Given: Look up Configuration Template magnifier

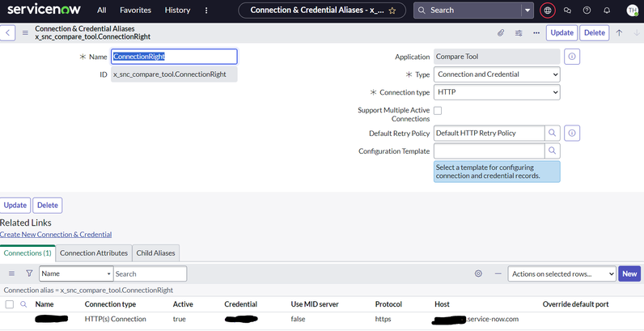Looking at the screenshot, I should (x=553, y=151).
